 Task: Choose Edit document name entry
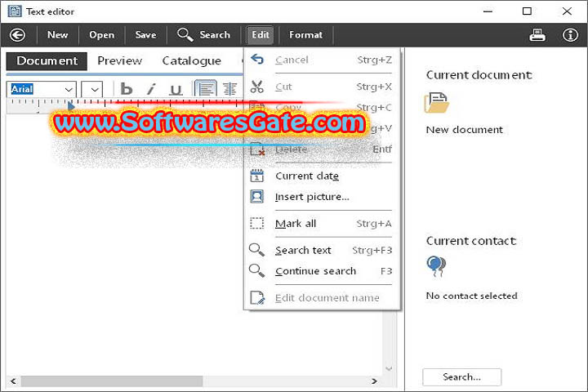click(x=322, y=298)
